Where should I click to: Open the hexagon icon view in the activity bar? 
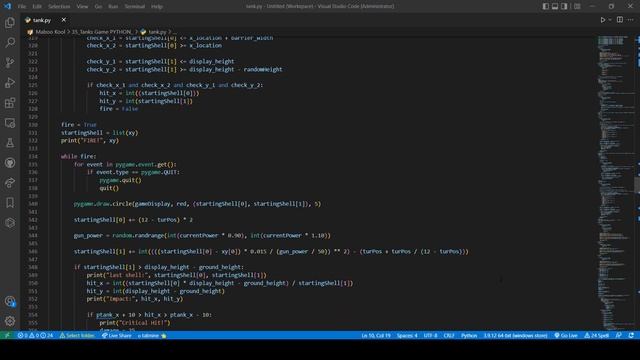[10, 223]
